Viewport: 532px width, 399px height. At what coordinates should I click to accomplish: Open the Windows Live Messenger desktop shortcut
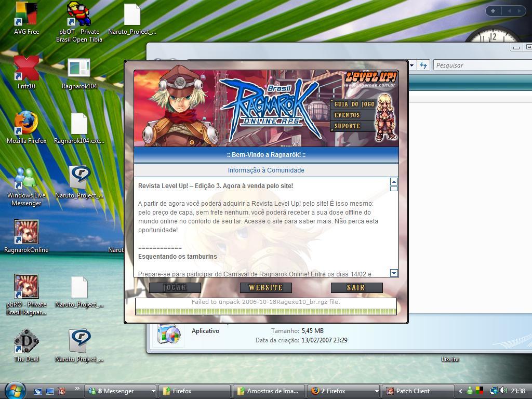click(26, 187)
